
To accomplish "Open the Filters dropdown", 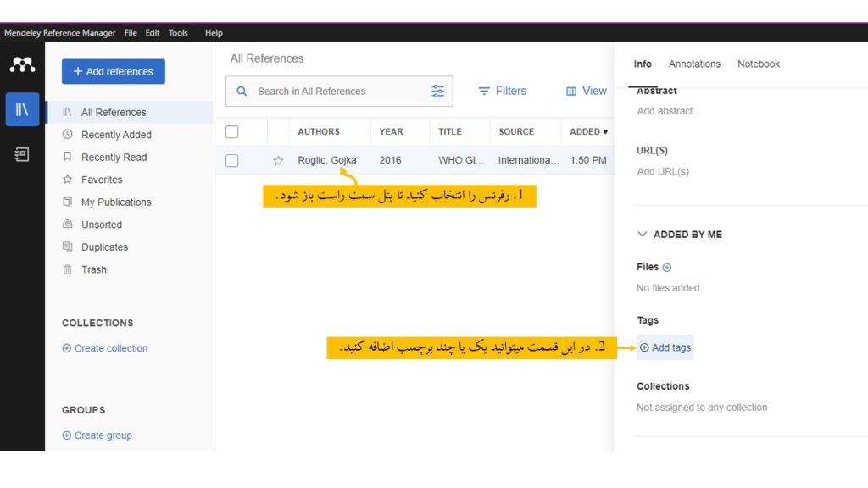I will pyautogui.click(x=502, y=91).
